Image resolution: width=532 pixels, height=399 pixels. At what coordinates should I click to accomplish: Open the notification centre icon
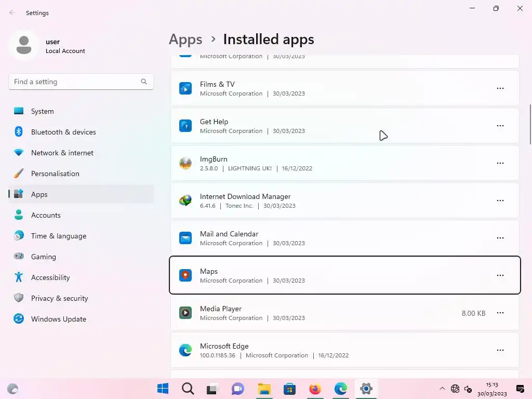click(520, 389)
